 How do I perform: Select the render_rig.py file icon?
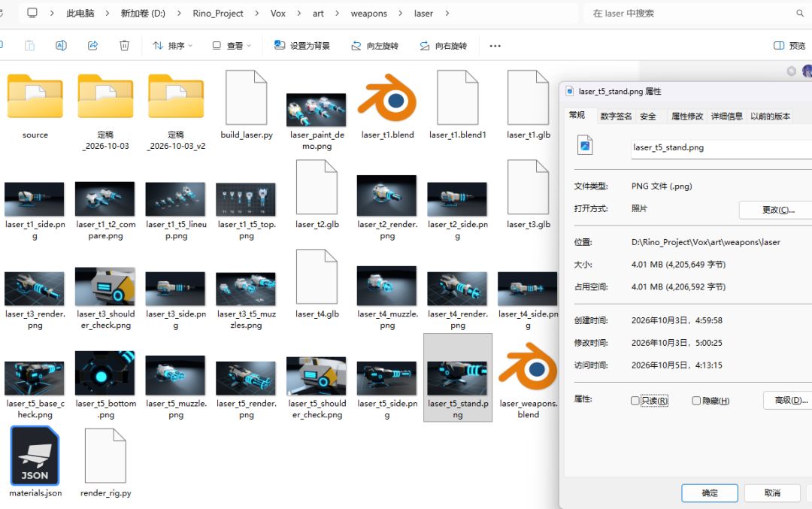tap(106, 456)
